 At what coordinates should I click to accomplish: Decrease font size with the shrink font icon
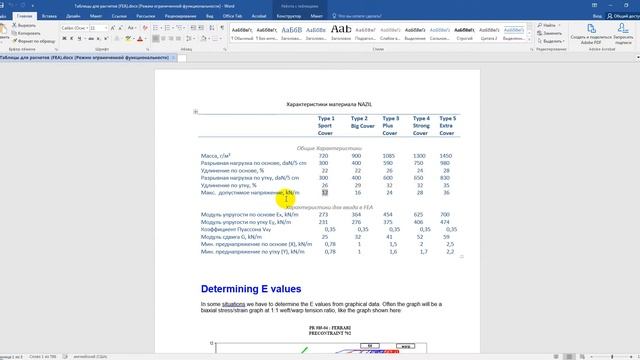[120, 28]
